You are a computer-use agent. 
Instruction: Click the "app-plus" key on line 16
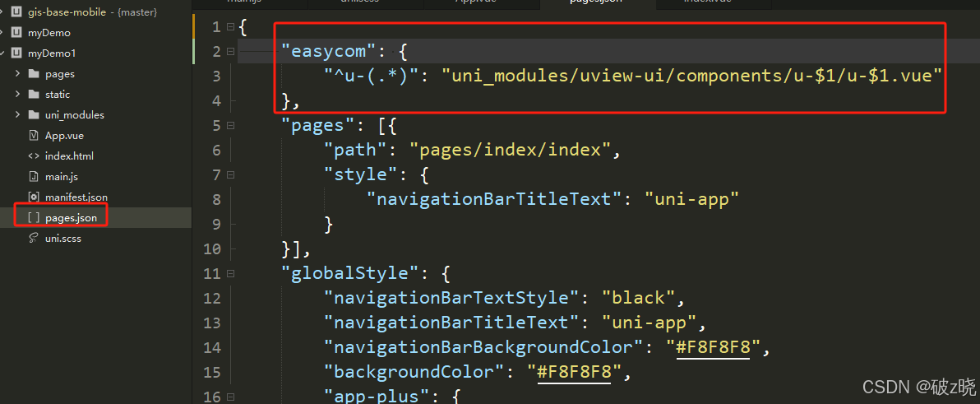(x=377, y=397)
